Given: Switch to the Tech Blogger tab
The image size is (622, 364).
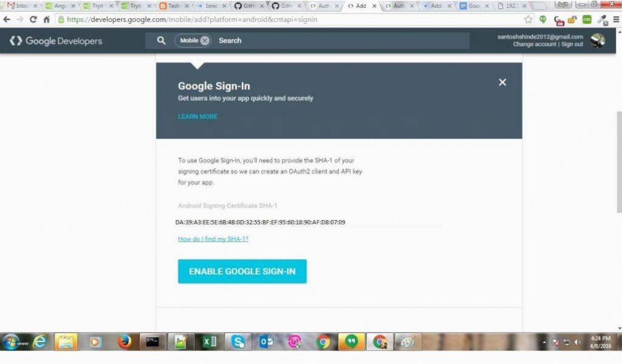Looking at the screenshot, I should pos(173,5).
